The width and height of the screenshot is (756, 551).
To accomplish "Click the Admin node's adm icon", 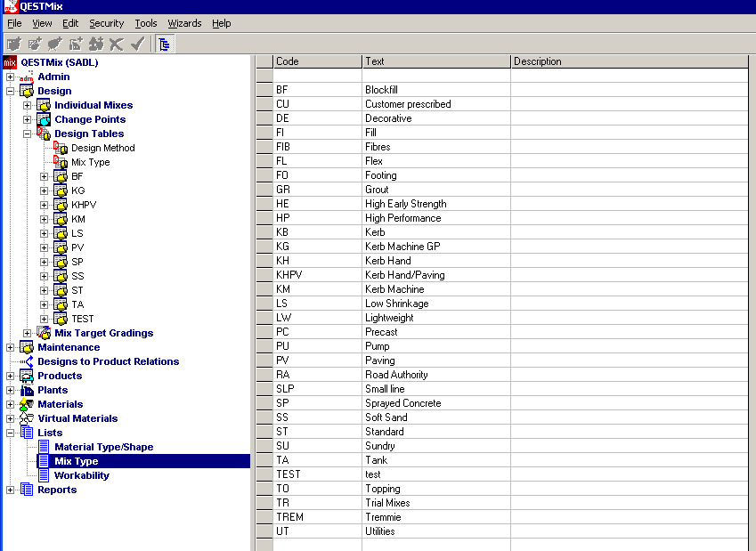I will [x=26, y=77].
